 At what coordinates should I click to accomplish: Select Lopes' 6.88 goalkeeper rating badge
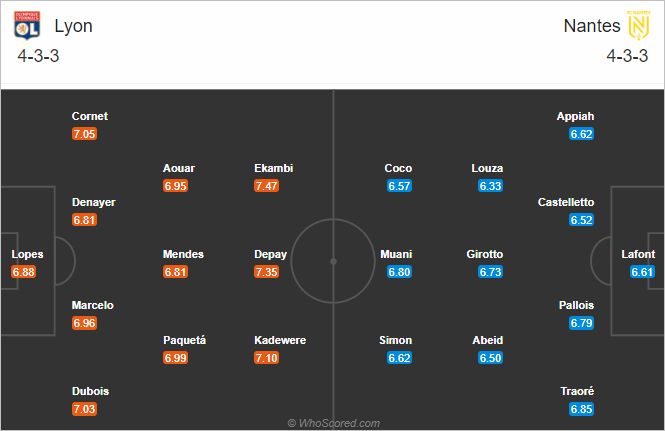pos(24,272)
